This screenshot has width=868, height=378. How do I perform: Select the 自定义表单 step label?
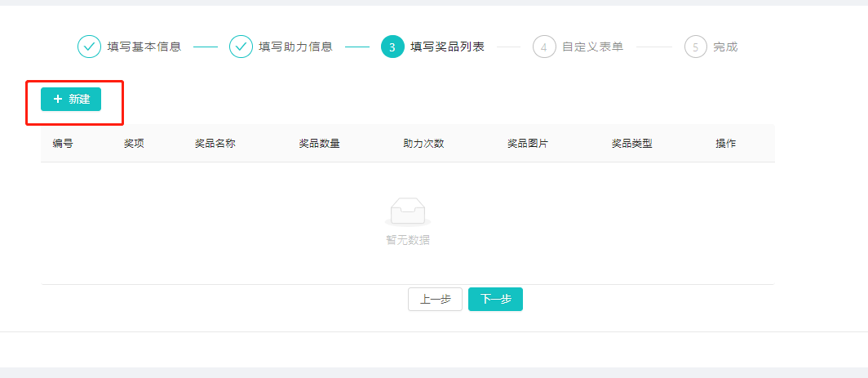[593, 47]
